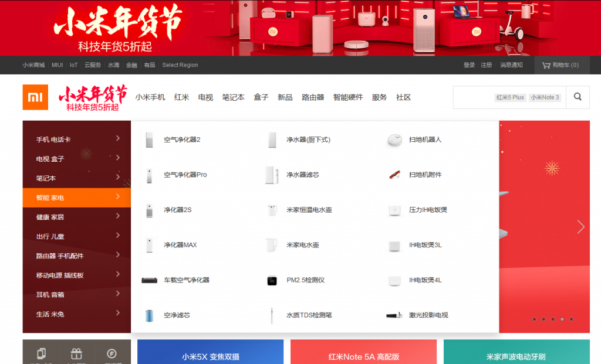Image resolution: width=601 pixels, height=364 pixels.
Task: Expand the 手机 电话卡 category arrow
Action: (x=118, y=138)
